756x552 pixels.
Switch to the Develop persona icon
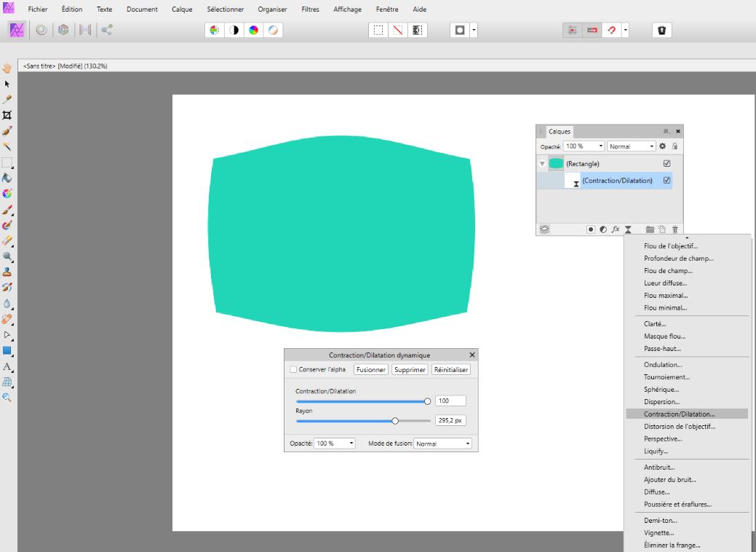coord(63,30)
